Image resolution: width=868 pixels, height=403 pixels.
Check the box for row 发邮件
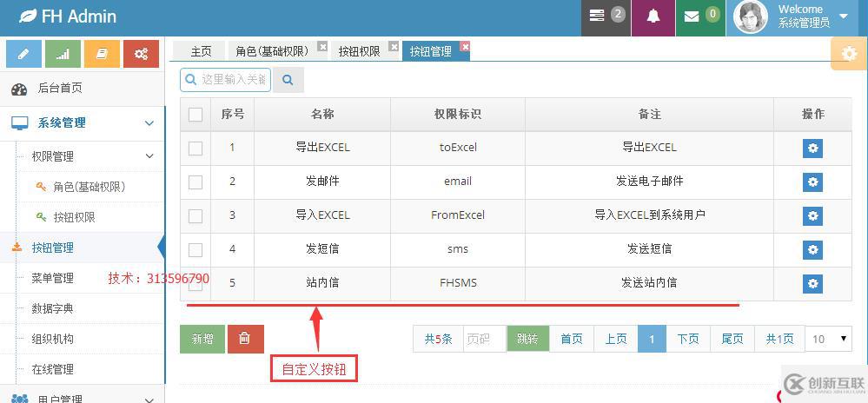(x=195, y=182)
